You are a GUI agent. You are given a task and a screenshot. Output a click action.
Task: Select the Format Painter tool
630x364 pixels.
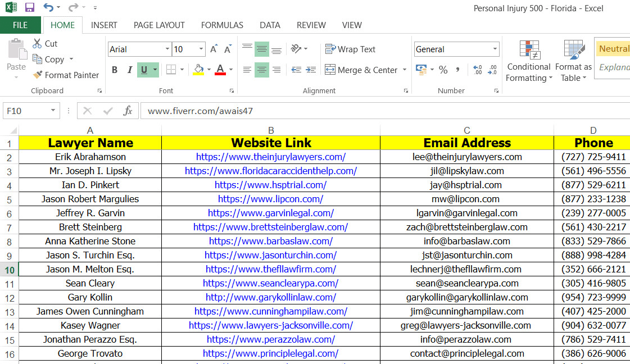click(x=66, y=75)
